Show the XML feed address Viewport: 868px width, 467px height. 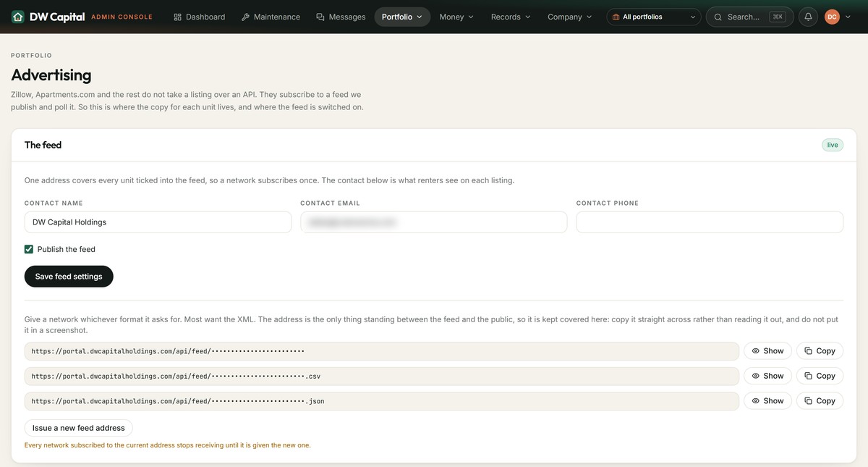pyautogui.click(x=767, y=351)
